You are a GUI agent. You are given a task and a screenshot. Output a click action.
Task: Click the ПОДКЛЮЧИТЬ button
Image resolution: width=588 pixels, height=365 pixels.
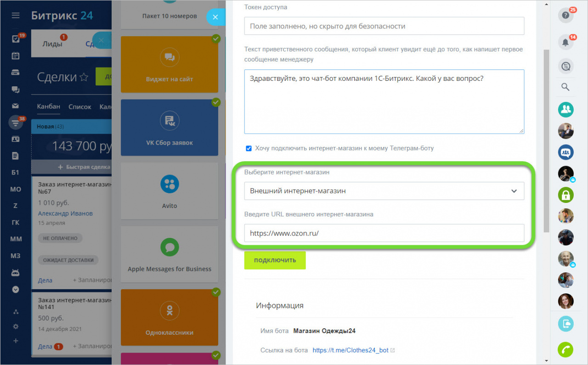(275, 260)
